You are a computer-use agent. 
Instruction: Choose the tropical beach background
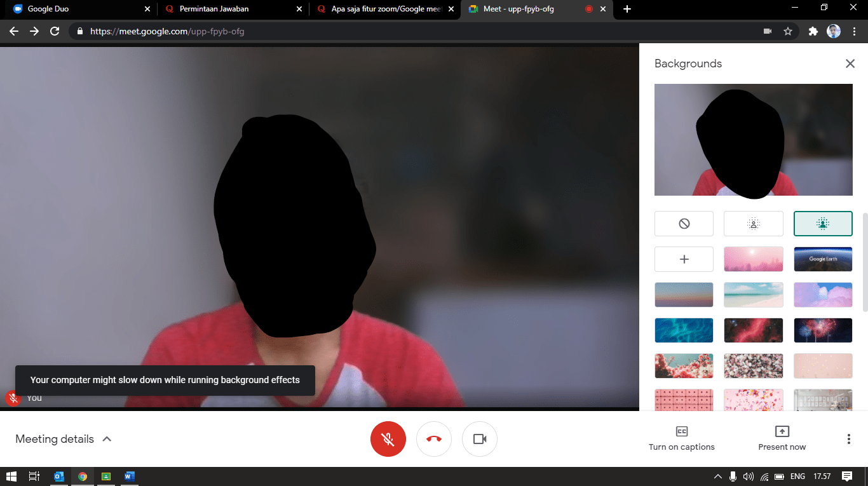pyautogui.click(x=753, y=295)
